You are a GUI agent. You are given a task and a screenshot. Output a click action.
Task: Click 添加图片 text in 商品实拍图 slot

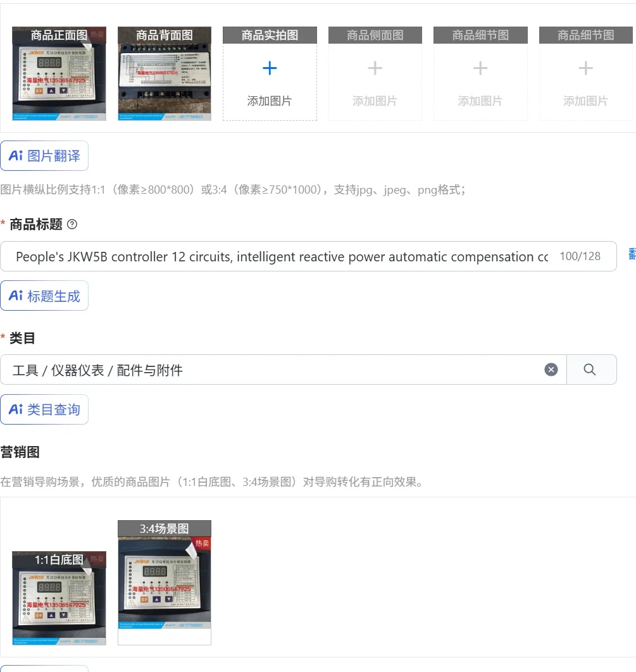pyautogui.click(x=270, y=101)
